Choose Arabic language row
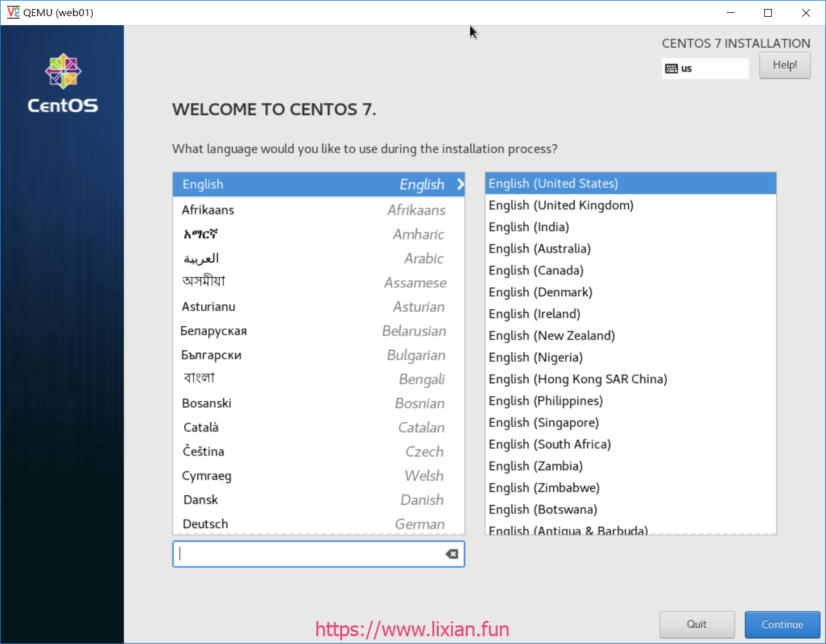The height and width of the screenshot is (644, 826). coord(318,258)
